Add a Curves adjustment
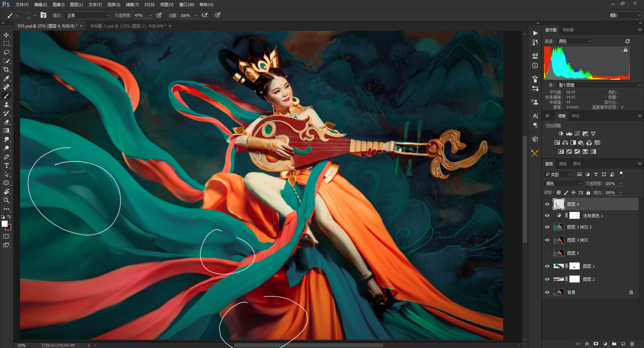The height and width of the screenshot is (348, 644). pos(577,134)
